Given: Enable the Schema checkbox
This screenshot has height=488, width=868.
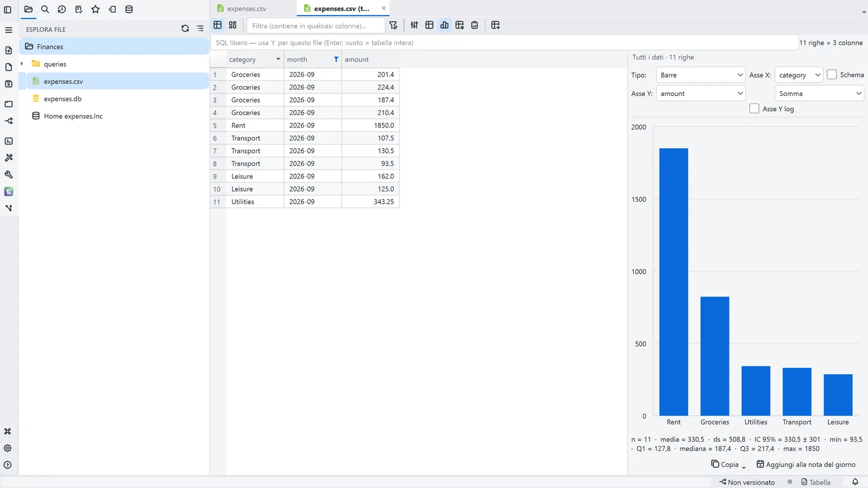Looking at the screenshot, I should tap(832, 75).
